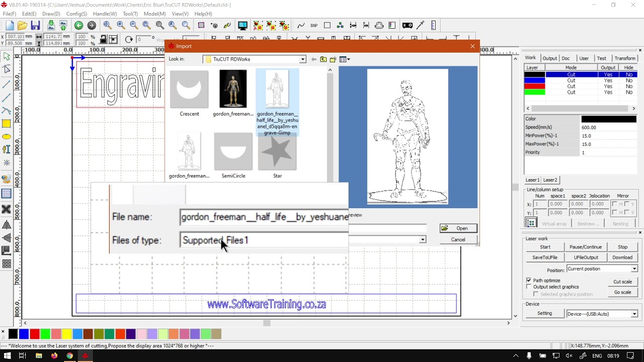Image resolution: width=644 pixels, height=362 pixels.
Task: Click the Export icon with green up arrow
Action: pos(63,26)
